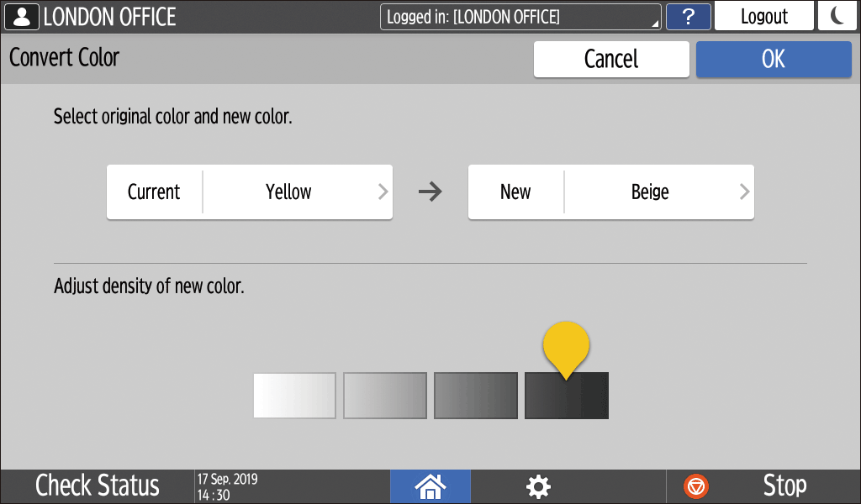Open Check Status

[x=98, y=486]
